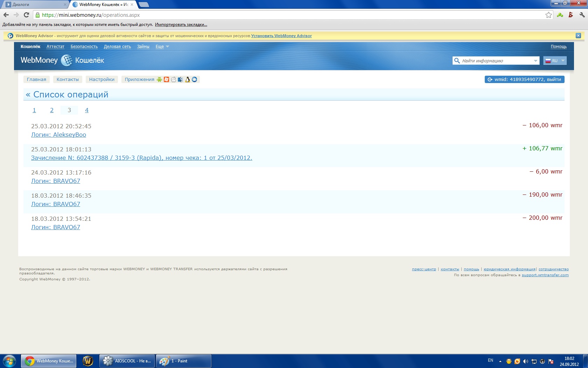
Task: Click the WebMoney Advisor bar icon
Action: (10, 36)
